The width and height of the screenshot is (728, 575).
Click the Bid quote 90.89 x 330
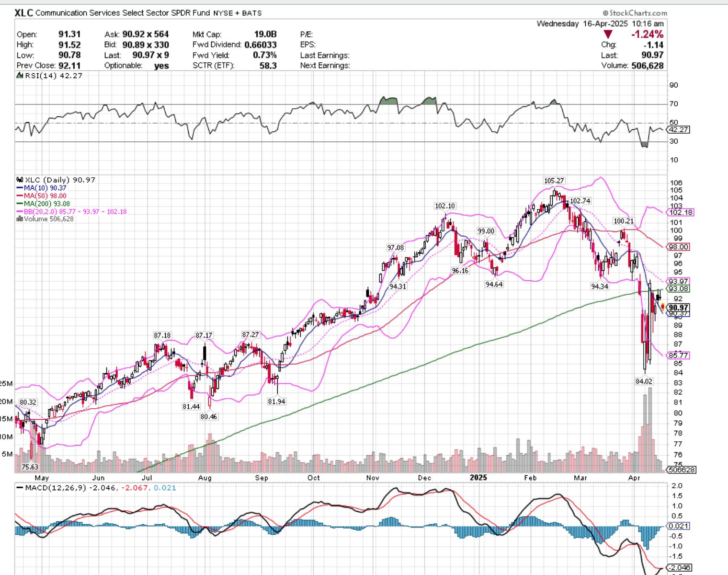pyautogui.click(x=146, y=45)
